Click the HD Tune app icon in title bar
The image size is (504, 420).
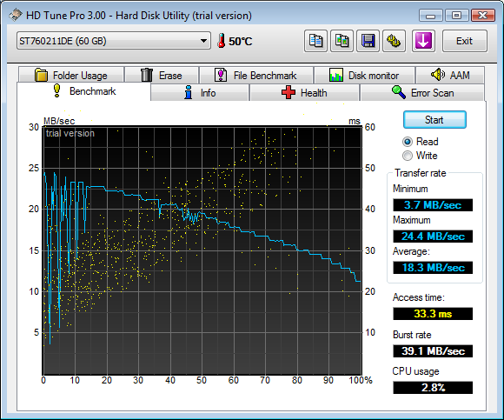tap(15, 15)
